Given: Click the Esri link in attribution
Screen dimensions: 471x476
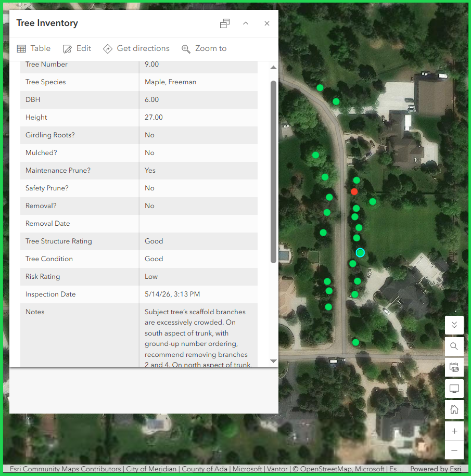Looking at the screenshot, I should [x=455, y=469].
